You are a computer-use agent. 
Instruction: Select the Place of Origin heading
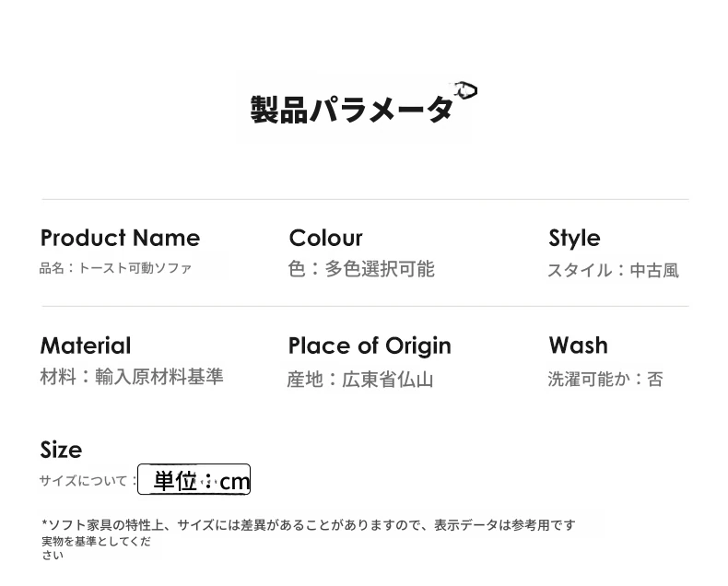[370, 346]
